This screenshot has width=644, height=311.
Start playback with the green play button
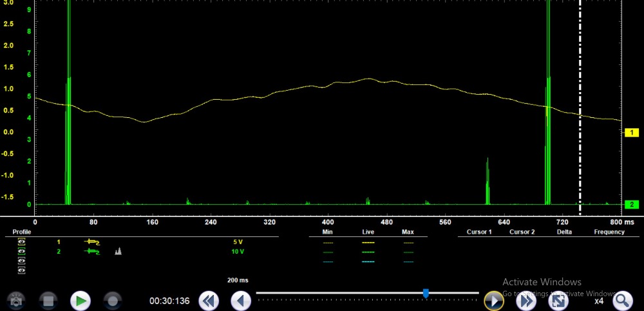pyautogui.click(x=80, y=300)
